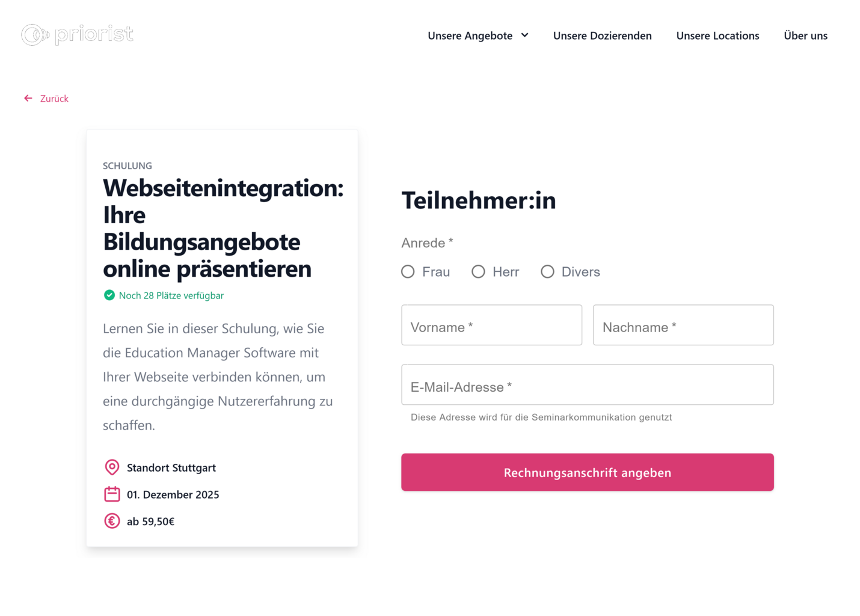The width and height of the screenshot is (860, 616).
Task: Go to Unsere Dozierenden page
Action: 602,35
